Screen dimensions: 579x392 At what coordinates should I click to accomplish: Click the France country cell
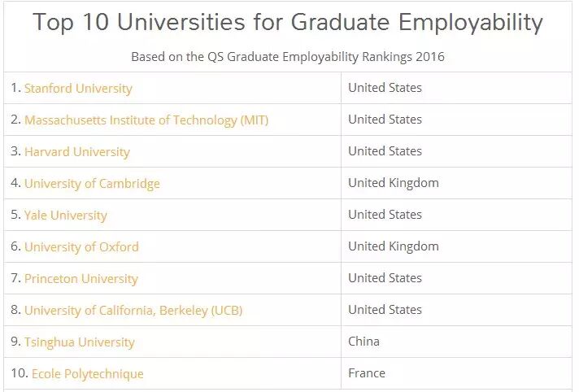[x=367, y=372]
